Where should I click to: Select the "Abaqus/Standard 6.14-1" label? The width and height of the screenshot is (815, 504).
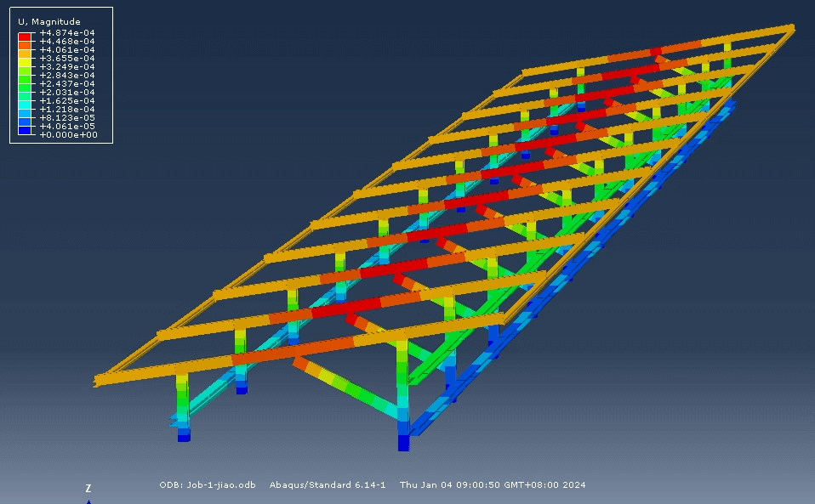(328, 485)
